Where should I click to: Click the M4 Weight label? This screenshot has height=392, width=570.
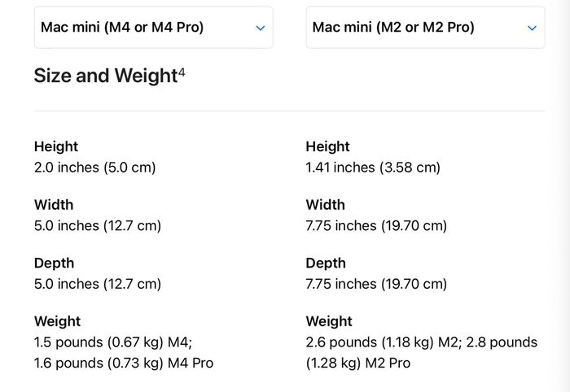58,321
